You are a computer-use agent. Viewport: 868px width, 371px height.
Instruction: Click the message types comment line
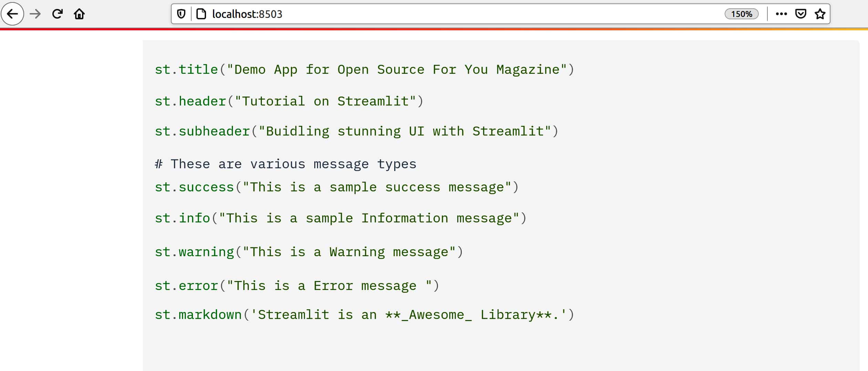pyautogui.click(x=286, y=164)
